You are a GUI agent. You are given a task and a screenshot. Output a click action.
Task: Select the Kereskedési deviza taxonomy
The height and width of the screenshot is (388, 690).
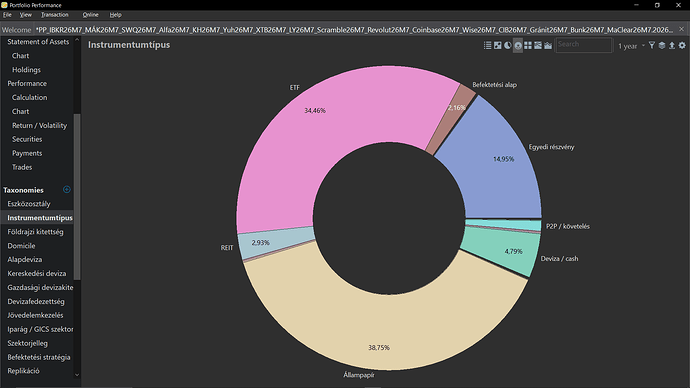pyautogui.click(x=37, y=274)
